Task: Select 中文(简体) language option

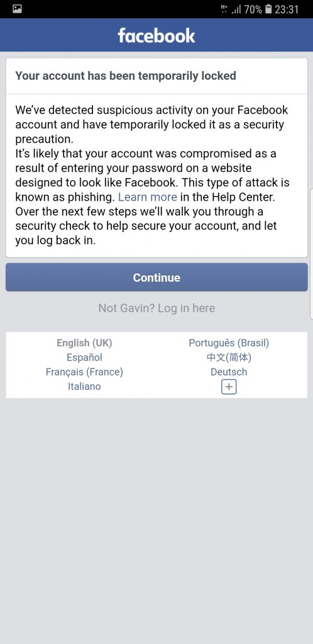Action: click(x=229, y=357)
